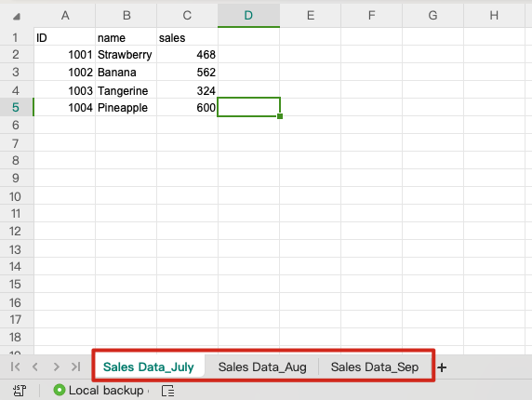Select column G header
The image size is (532, 400).
pyautogui.click(x=432, y=16)
